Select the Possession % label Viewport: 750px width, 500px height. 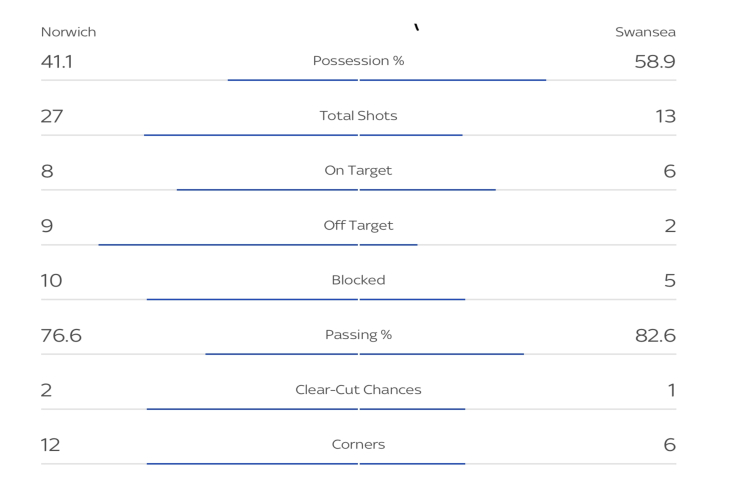tap(358, 61)
